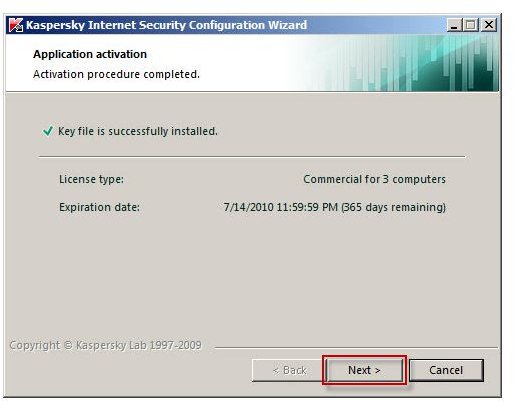Select the Activation procedure completed text
The width and height of the screenshot is (514, 402).
pos(116,74)
